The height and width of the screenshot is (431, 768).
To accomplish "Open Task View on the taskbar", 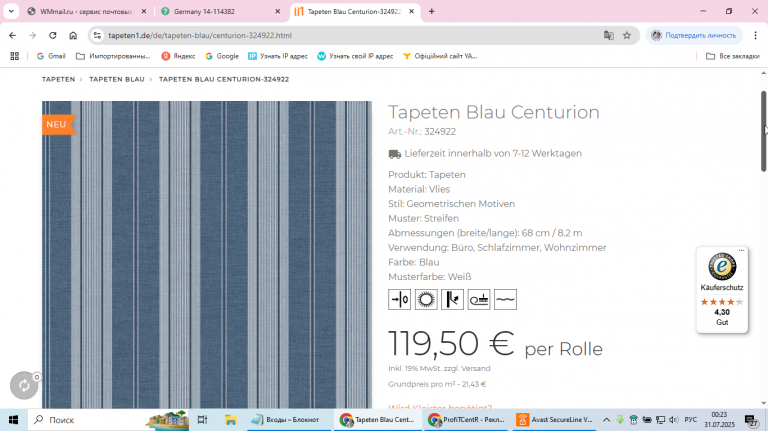I will pos(202,420).
